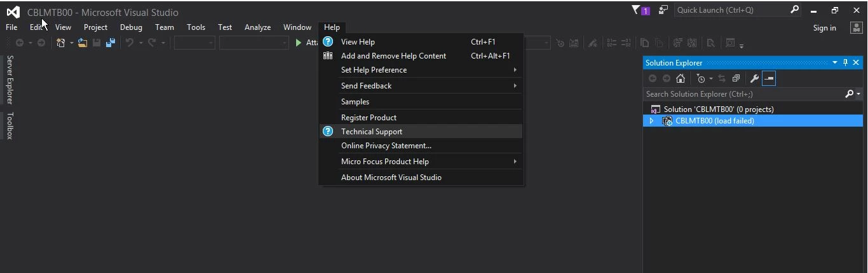Click the View Help menu entry
Screen dimensions: 868x273
421,41
